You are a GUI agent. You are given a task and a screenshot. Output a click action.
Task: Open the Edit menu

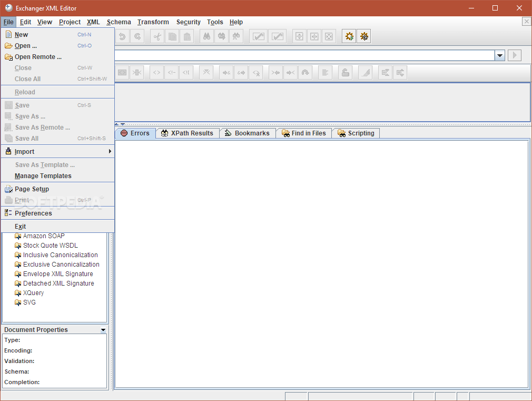tap(25, 22)
